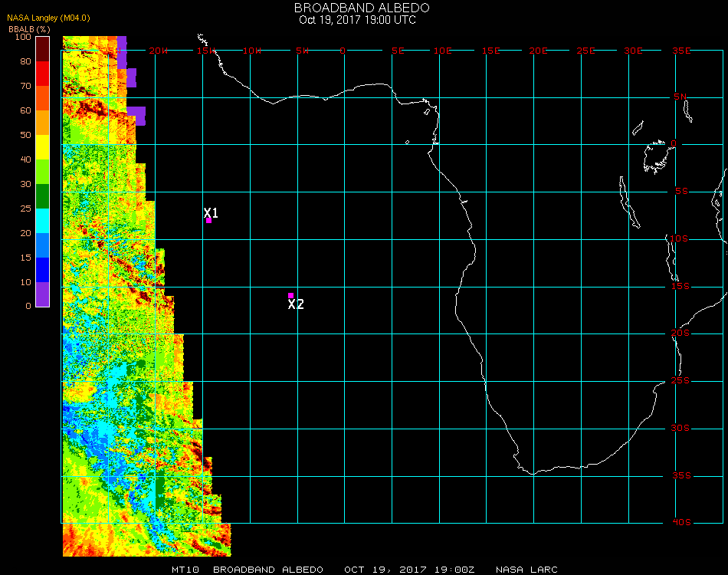Click the legend value 80

click(x=25, y=61)
